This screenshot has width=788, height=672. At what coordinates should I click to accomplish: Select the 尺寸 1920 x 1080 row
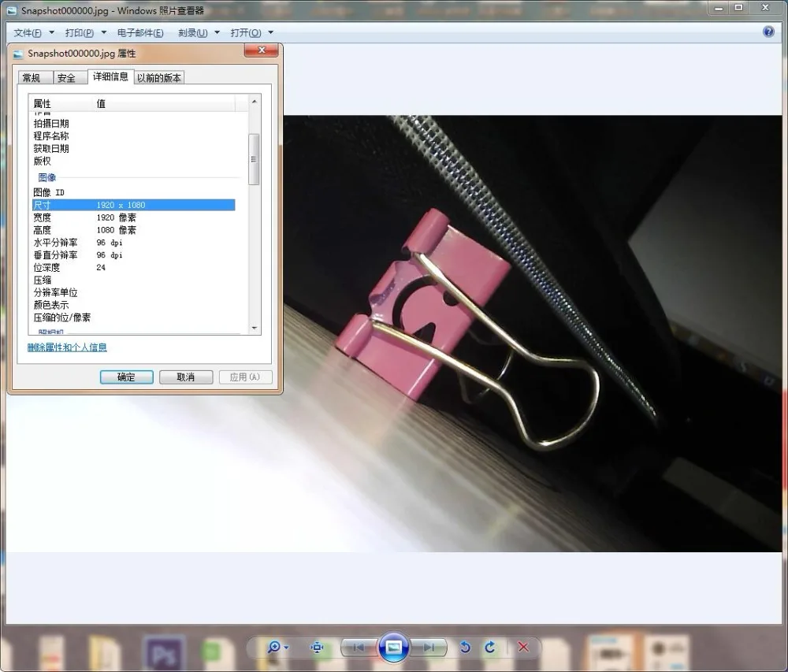[133, 205]
